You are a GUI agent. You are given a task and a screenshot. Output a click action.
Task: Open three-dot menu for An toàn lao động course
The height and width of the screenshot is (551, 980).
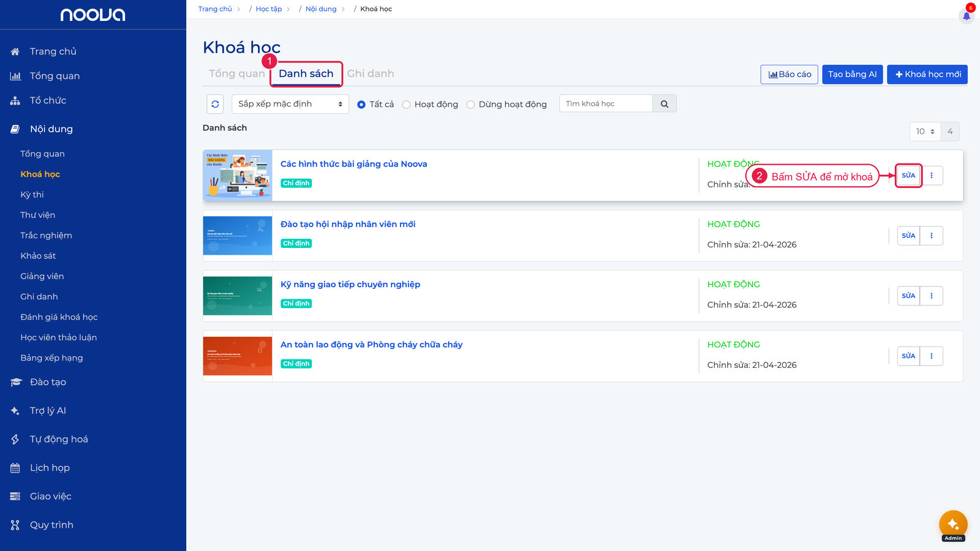click(x=932, y=356)
